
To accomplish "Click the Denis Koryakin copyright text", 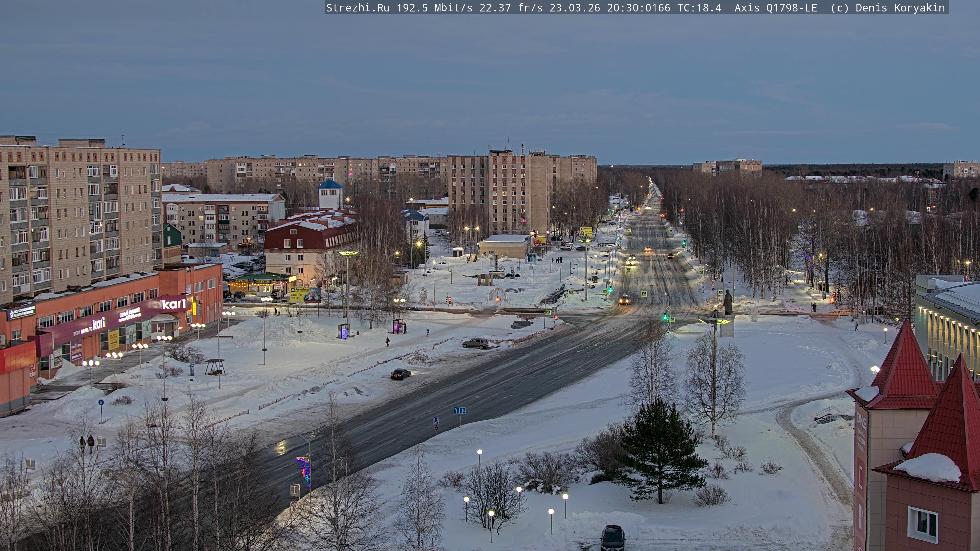I will pos(900,8).
